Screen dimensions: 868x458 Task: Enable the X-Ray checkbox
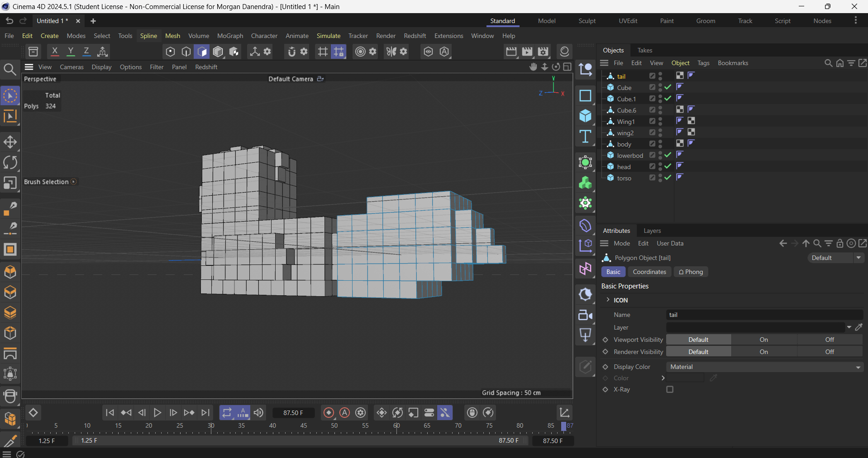coord(670,389)
